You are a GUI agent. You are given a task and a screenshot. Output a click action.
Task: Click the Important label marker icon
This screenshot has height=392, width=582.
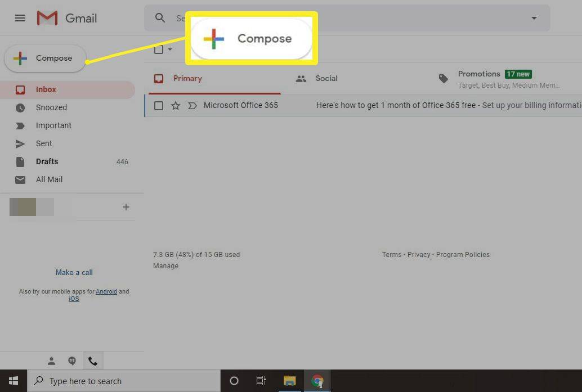(20, 126)
